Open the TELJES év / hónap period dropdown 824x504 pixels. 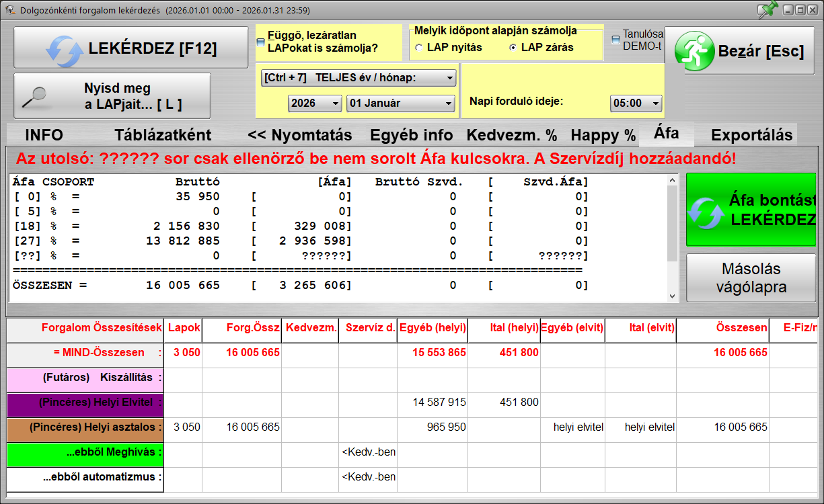(358, 78)
